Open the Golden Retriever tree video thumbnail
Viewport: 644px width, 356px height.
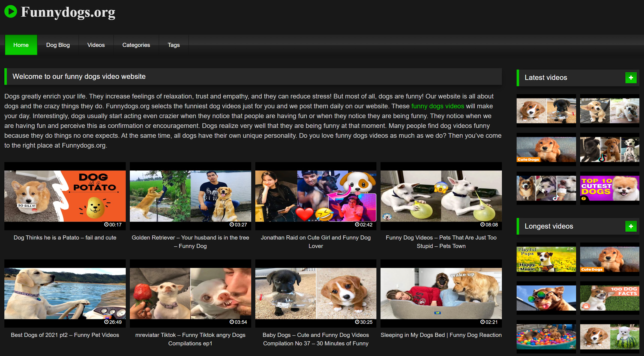click(190, 196)
